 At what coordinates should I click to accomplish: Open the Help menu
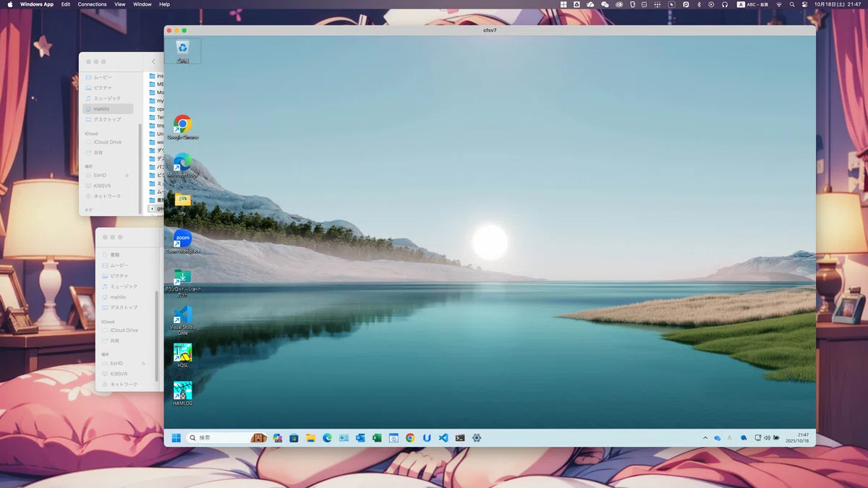164,4
